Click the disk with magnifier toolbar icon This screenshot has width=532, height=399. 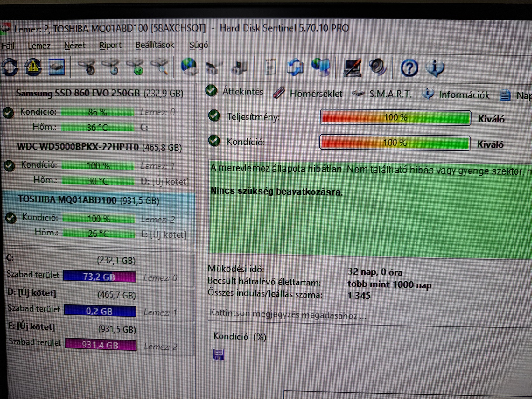(x=160, y=66)
